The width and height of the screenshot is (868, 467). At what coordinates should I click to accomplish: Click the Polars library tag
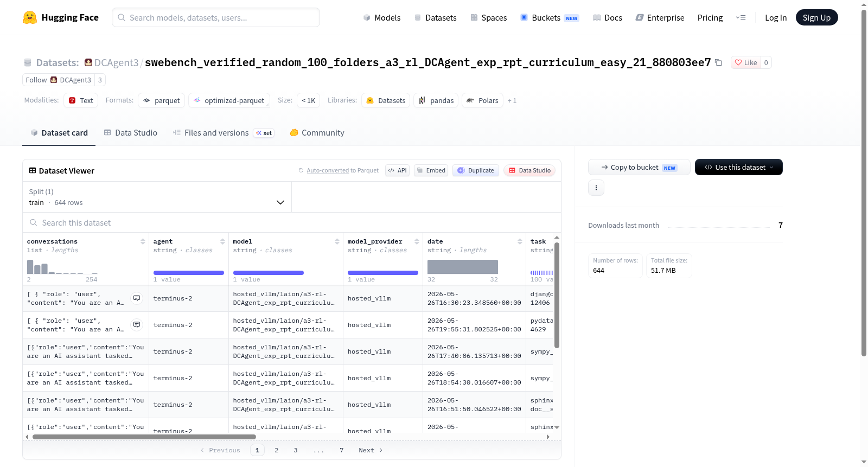tap(482, 100)
